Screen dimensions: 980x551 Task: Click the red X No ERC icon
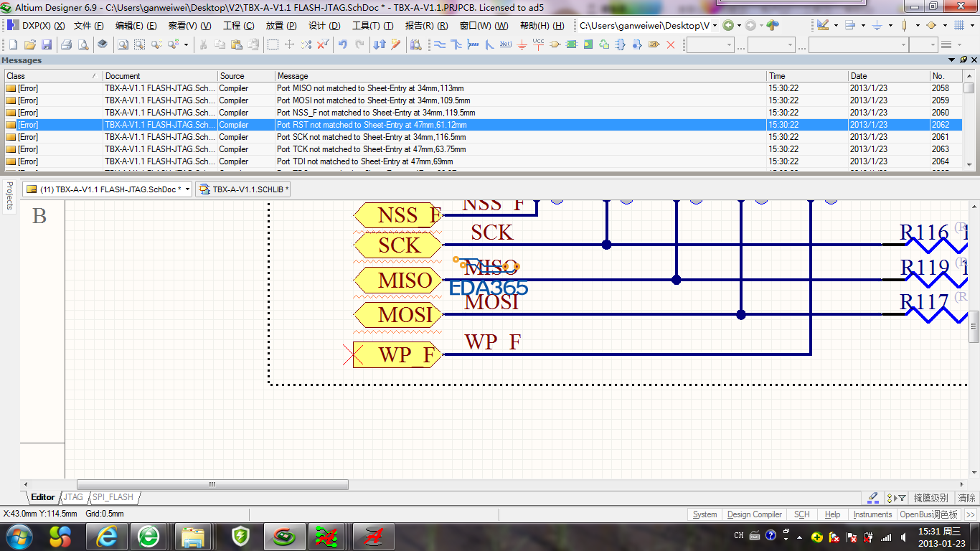click(x=671, y=44)
